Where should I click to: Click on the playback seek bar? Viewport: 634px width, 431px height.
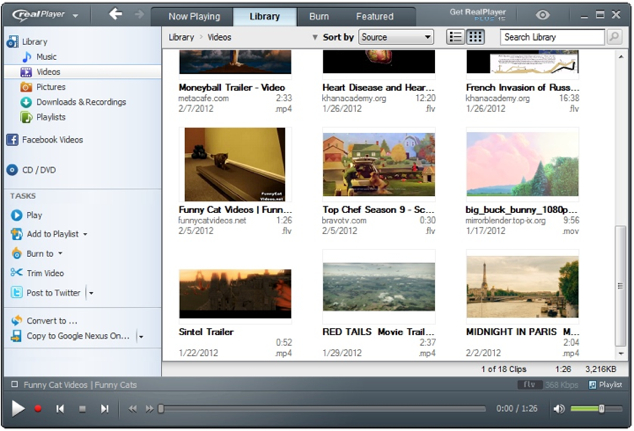322,409
